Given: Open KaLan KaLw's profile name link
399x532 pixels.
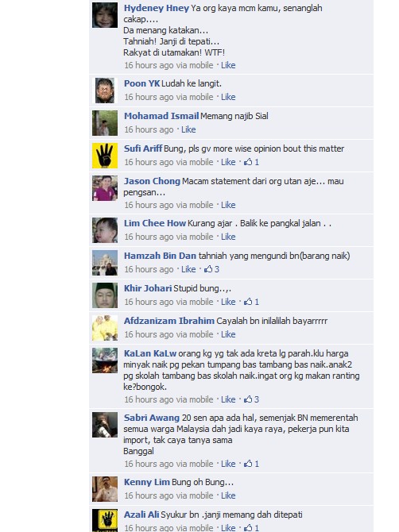Looking at the screenshot, I should [150, 353].
